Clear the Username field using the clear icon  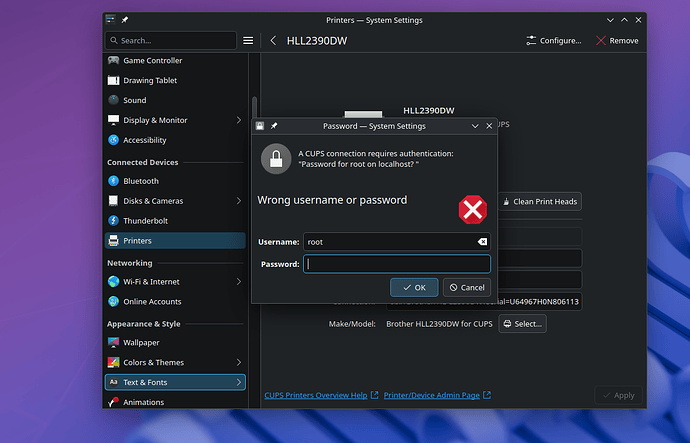481,242
